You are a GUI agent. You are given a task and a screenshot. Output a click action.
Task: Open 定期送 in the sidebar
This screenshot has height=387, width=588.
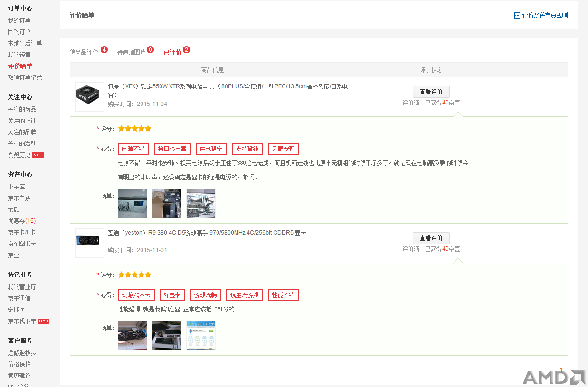point(16,310)
